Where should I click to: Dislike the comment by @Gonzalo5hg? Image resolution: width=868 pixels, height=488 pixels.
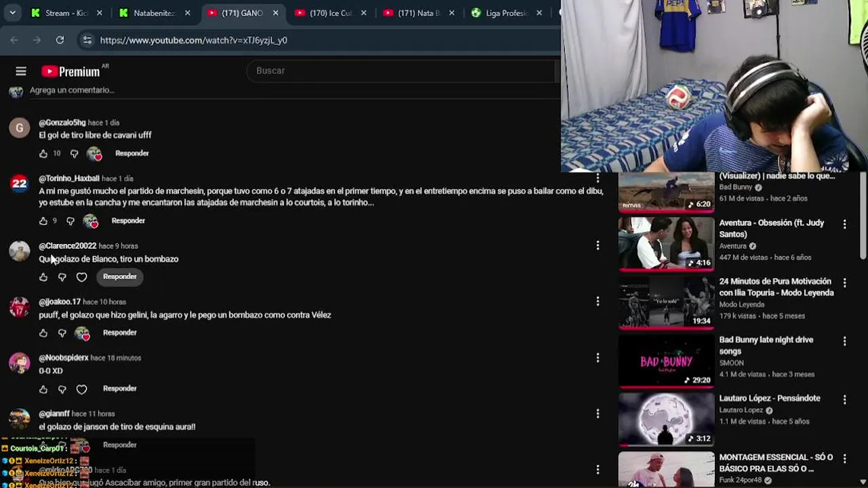pos(74,154)
